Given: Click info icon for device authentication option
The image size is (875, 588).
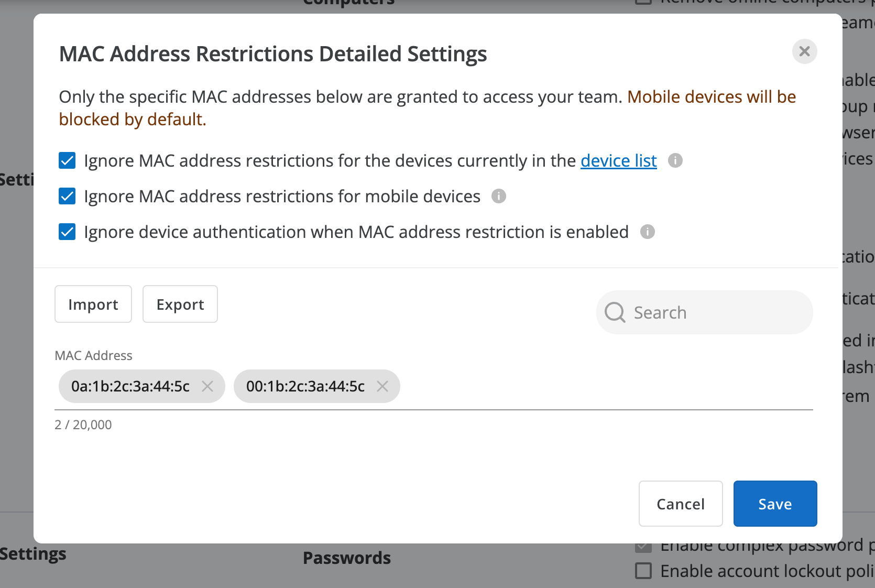Looking at the screenshot, I should click(648, 232).
